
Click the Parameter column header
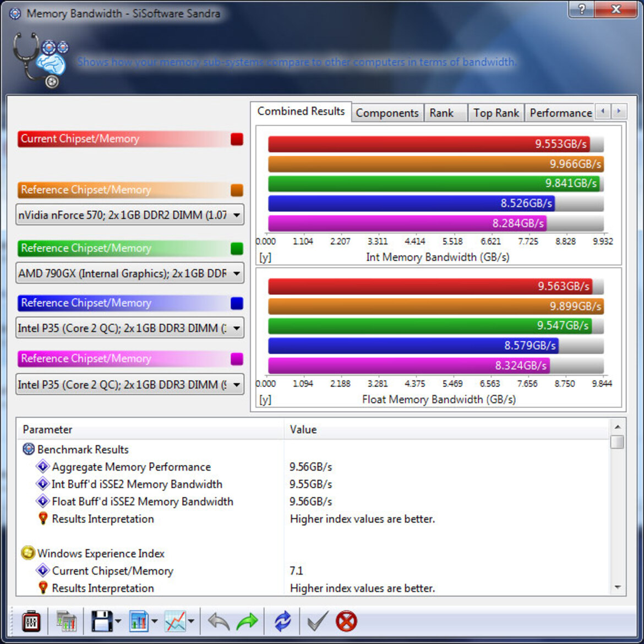tap(150, 429)
